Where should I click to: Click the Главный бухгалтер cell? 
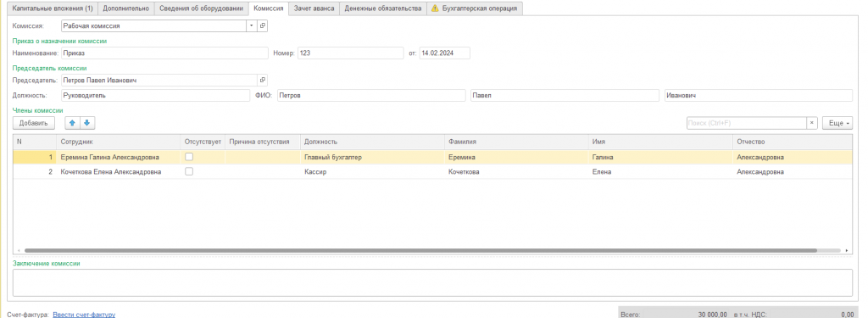[x=373, y=158]
